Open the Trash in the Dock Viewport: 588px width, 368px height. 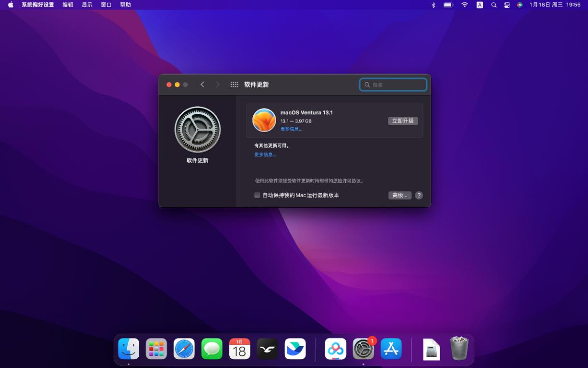pos(459,349)
